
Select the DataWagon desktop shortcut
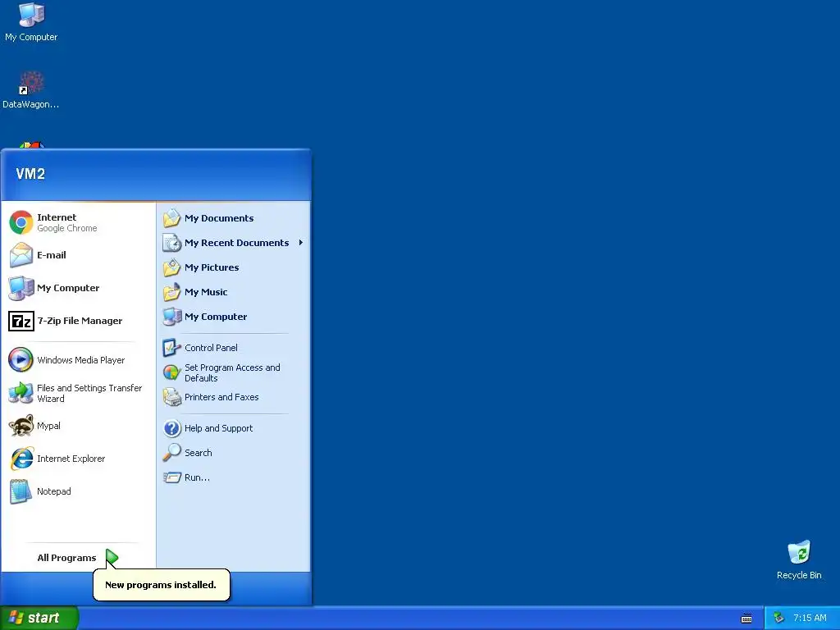click(x=31, y=89)
